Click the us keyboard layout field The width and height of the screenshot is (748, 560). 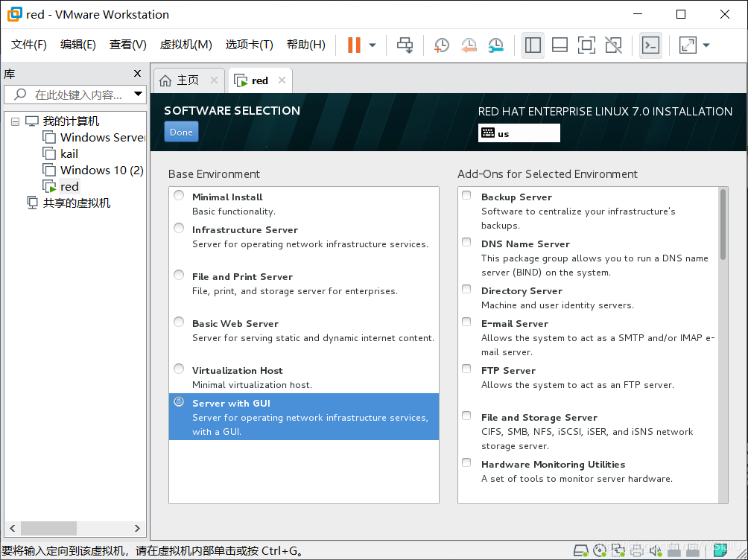pos(519,133)
